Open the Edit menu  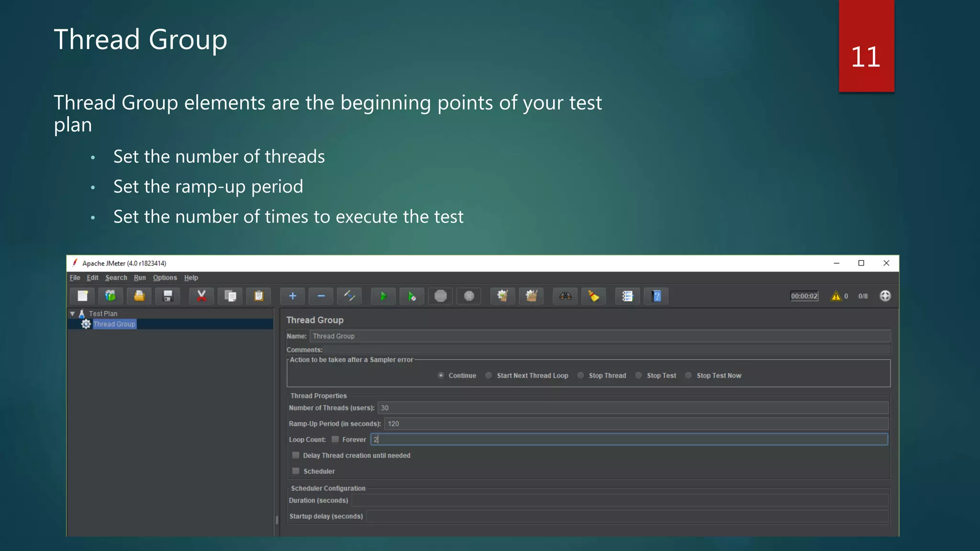tap(92, 277)
